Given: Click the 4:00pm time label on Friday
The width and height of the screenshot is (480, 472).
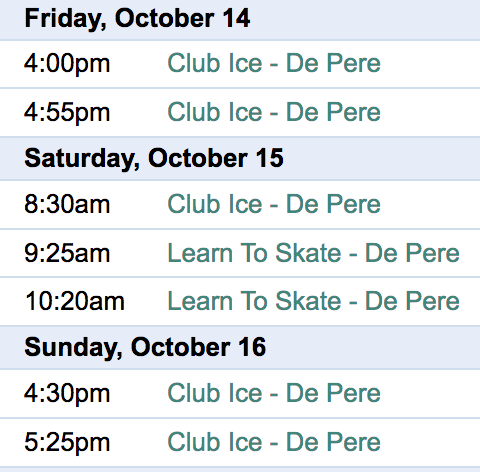Looking at the screenshot, I should pos(67,64).
